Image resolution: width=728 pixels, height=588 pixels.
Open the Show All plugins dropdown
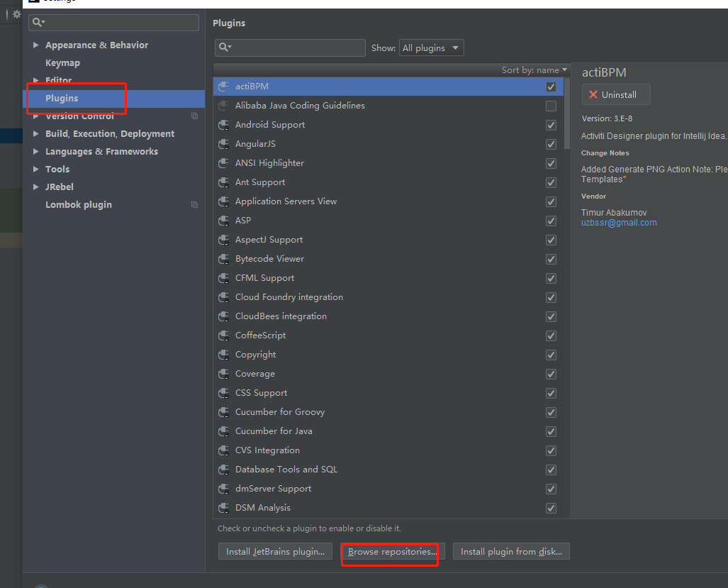pyautogui.click(x=431, y=48)
